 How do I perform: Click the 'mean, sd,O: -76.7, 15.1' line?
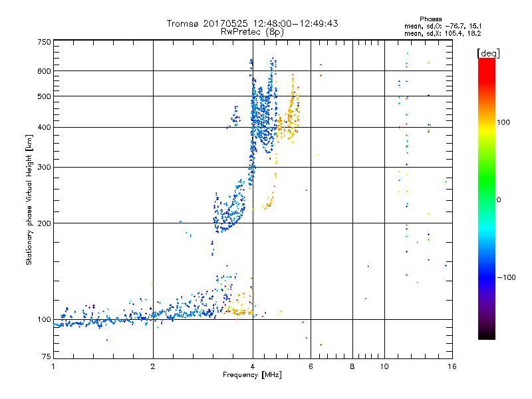tap(443, 26)
